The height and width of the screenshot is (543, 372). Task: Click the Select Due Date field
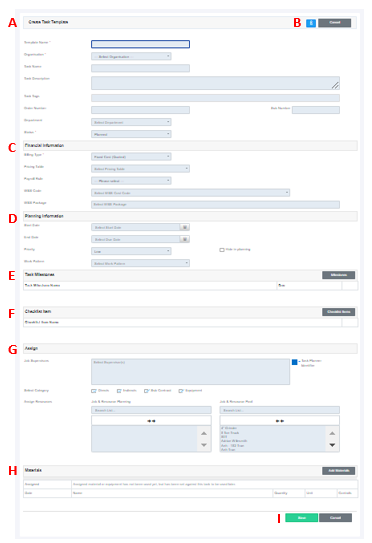point(136,239)
